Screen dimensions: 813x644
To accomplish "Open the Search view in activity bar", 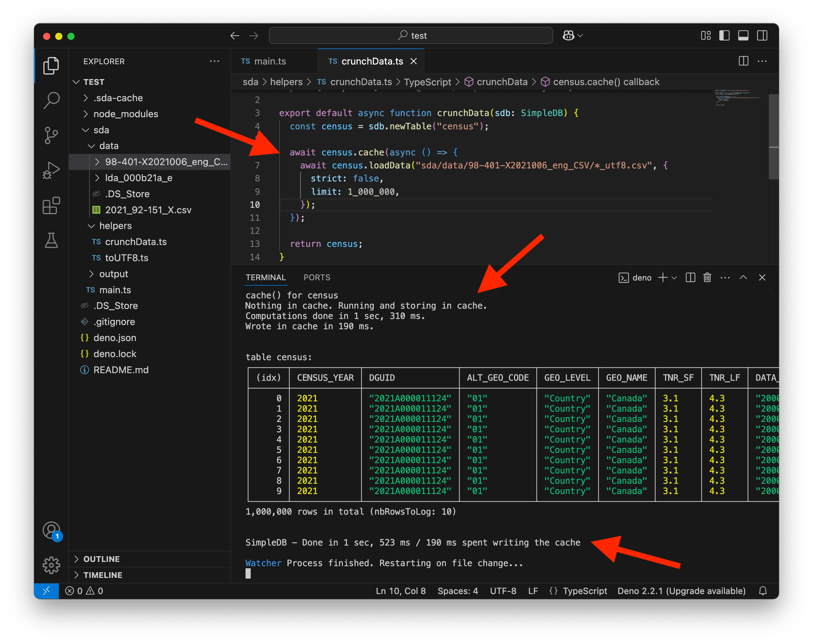I will (x=51, y=100).
